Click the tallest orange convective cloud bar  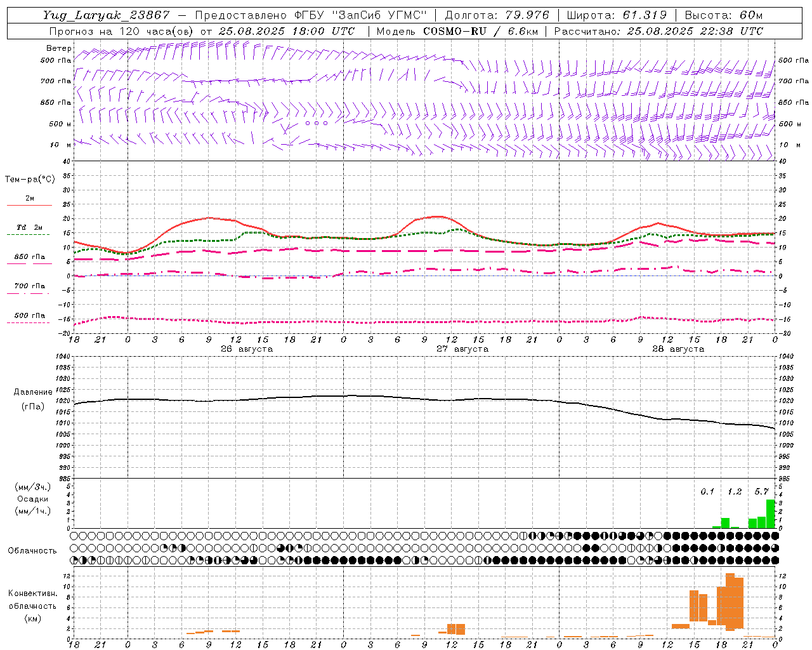click(x=730, y=602)
